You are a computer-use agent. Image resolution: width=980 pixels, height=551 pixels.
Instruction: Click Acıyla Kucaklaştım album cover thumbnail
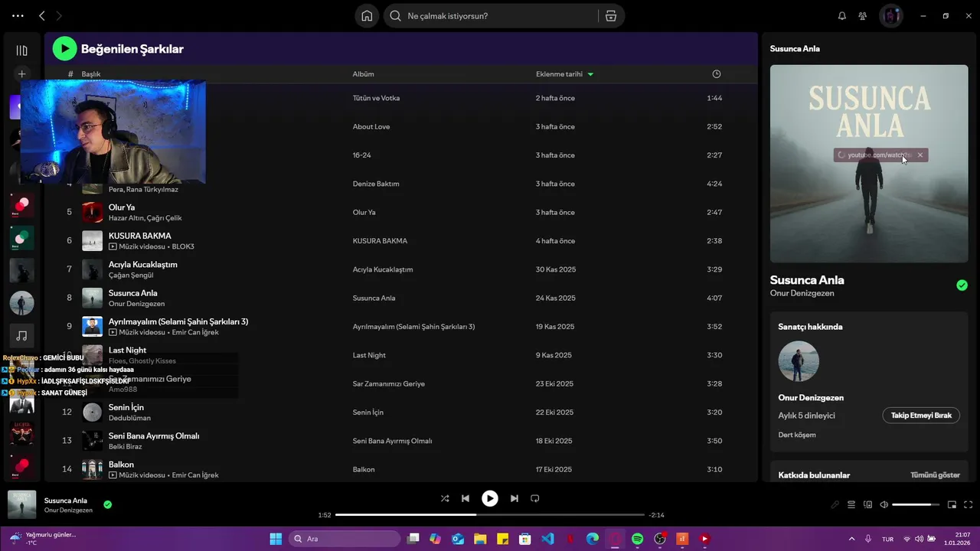[x=92, y=269]
